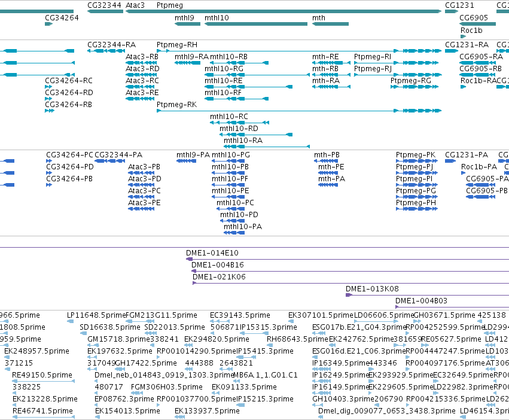Click the CG32344 gene label
This screenshot has height=420, width=509.
pos(104,5)
